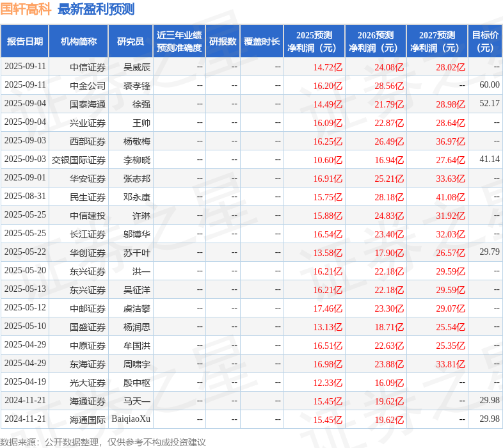Click researcher name 苏千叶
The image size is (503, 448).
(137, 253)
